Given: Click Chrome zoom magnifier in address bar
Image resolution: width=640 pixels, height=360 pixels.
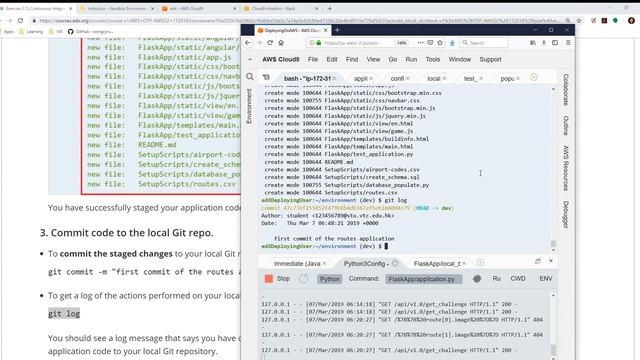Looking at the screenshot, I should point(568,20).
